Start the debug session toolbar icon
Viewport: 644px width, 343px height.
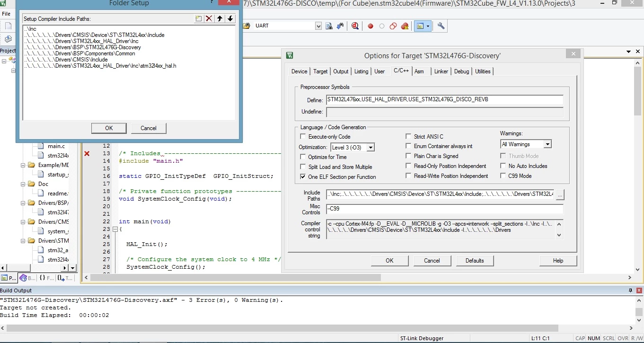[355, 26]
